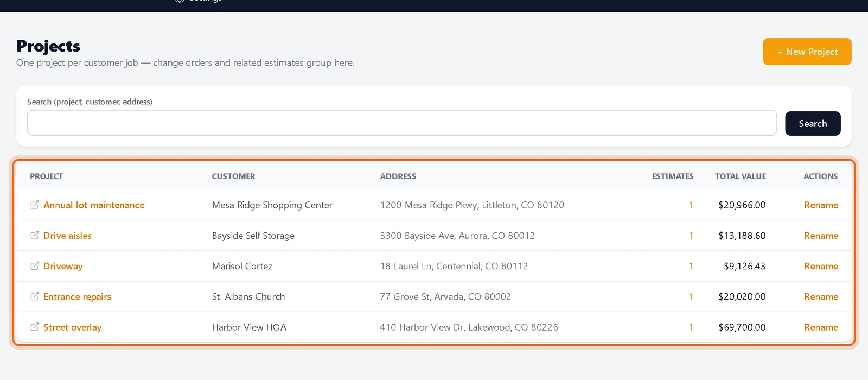This screenshot has height=380, width=868.
Task: Select the $20,020.00 total value
Action: [742, 297]
